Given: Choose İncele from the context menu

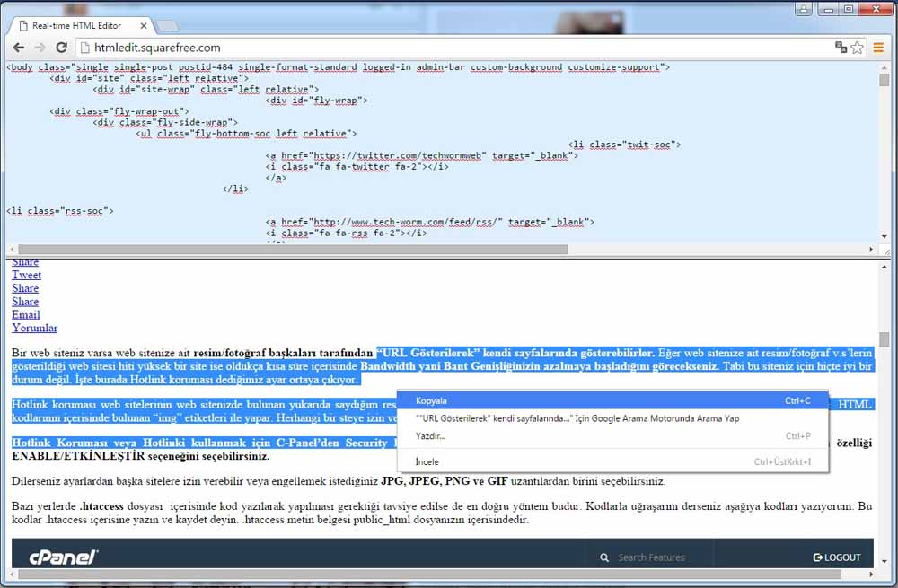Looking at the screenshot, I should pos(427,461).
